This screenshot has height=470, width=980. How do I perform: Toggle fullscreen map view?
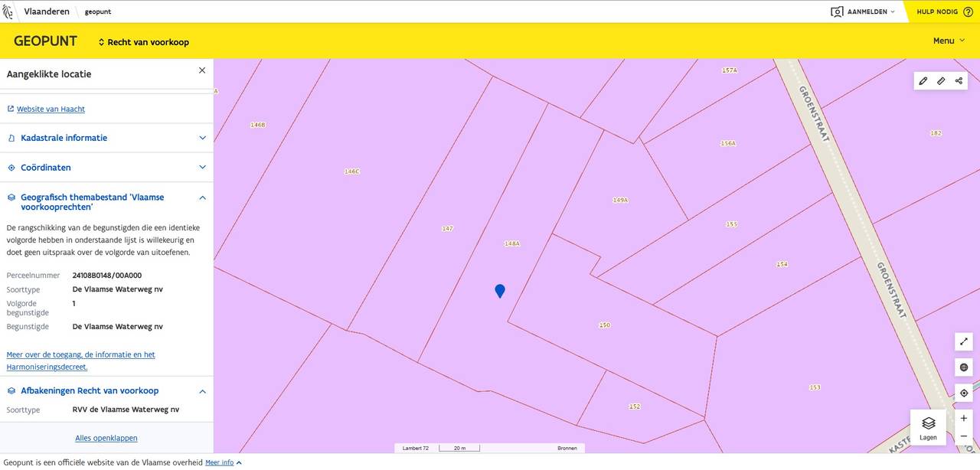click(x=963, y=341)
